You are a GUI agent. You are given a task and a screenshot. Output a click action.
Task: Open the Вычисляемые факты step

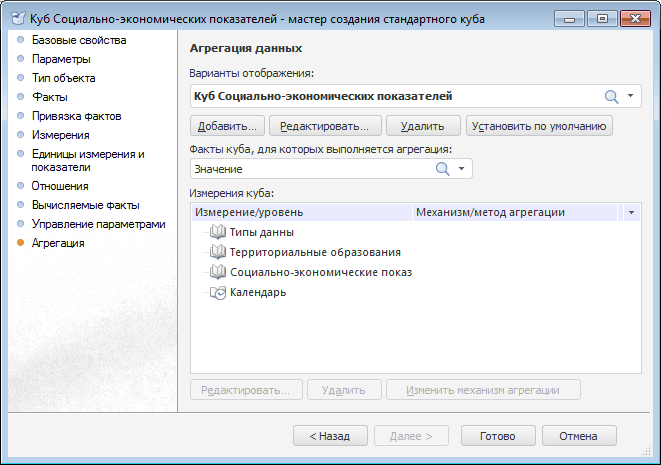pos(86,205)
